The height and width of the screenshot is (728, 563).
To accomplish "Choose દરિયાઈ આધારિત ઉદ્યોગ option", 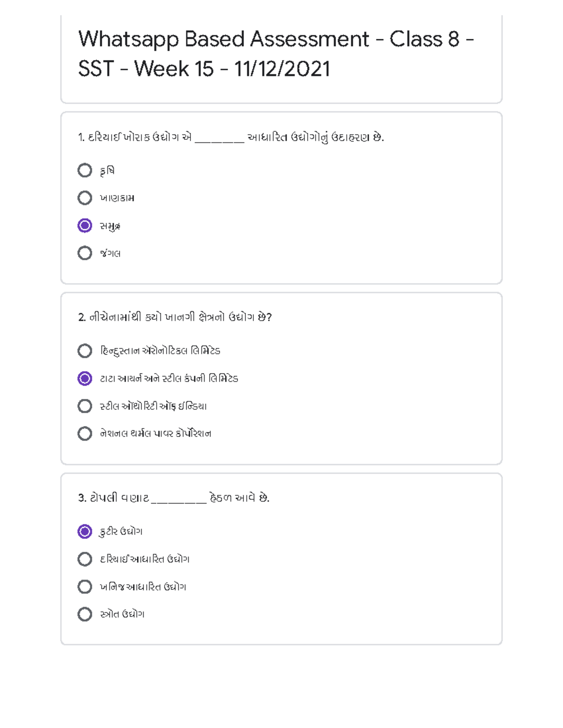I will 84,559.
